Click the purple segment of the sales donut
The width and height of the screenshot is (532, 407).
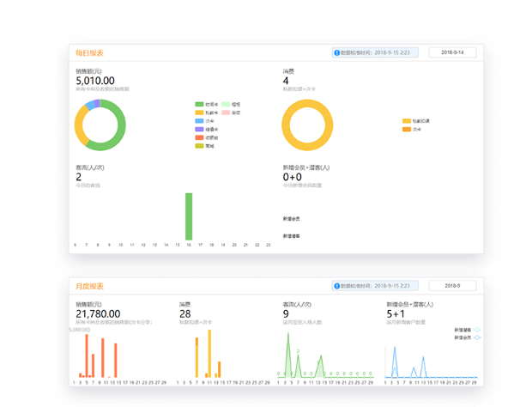tap(97, 103)
